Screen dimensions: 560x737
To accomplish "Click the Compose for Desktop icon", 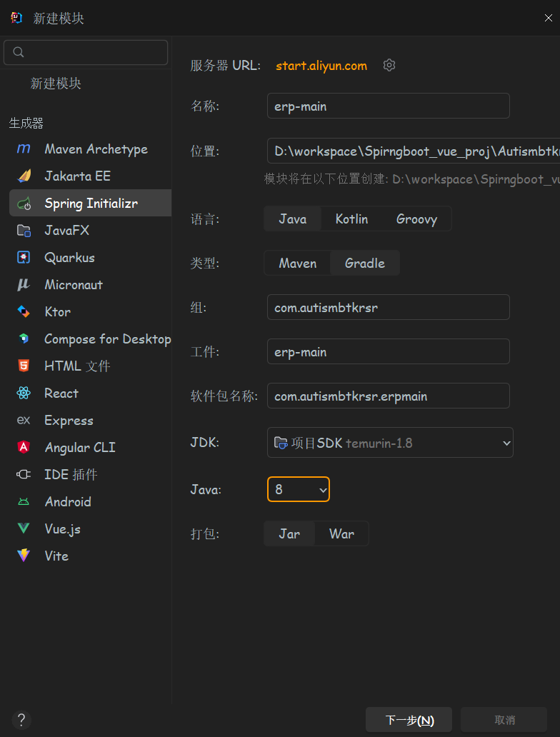I will coord(24,339).
